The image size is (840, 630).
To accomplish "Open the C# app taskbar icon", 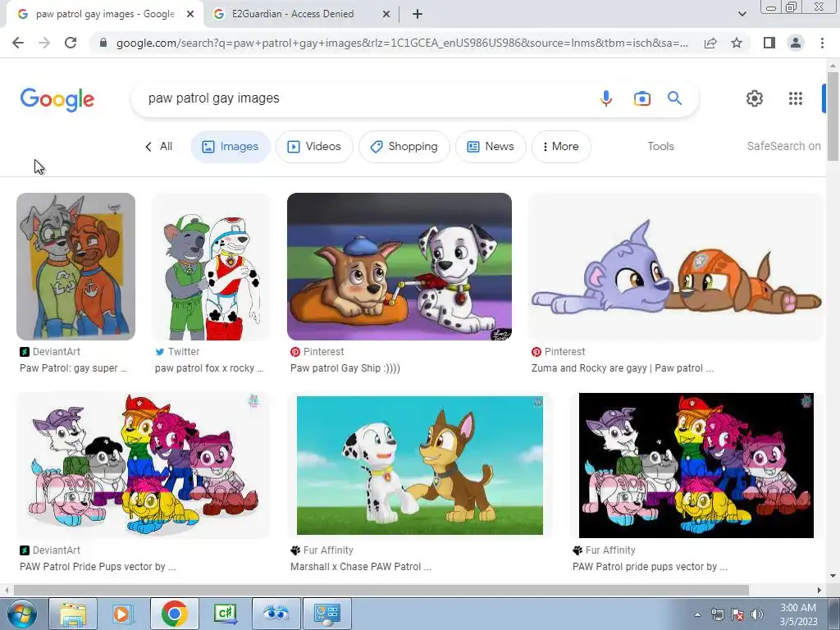I will (226, 614).
